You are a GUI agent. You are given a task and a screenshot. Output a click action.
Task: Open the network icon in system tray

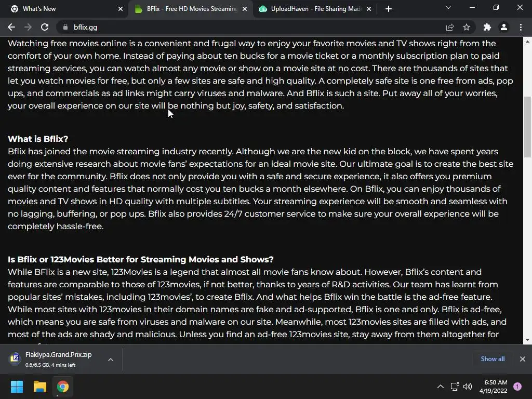455,387
